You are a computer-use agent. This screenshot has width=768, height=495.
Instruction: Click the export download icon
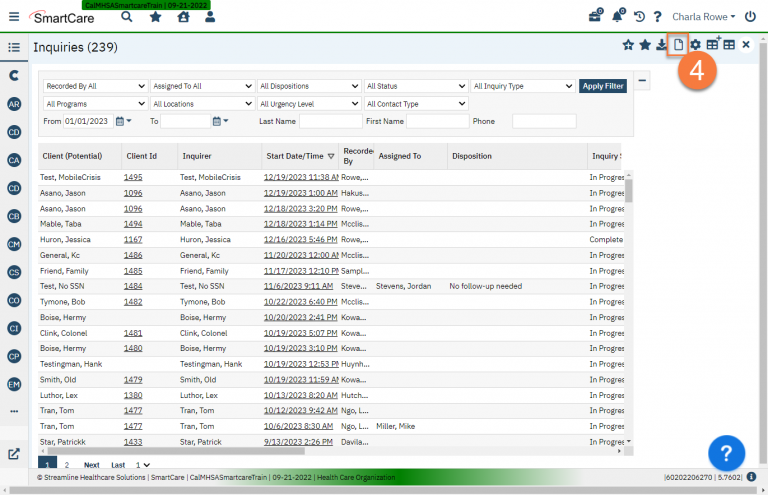click(x=662, y=45)
